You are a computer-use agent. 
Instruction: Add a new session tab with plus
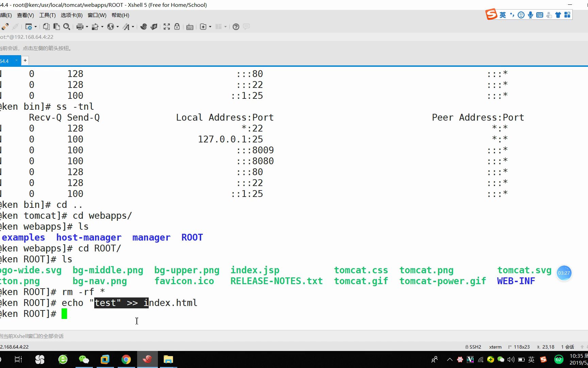tap(25, 61)
